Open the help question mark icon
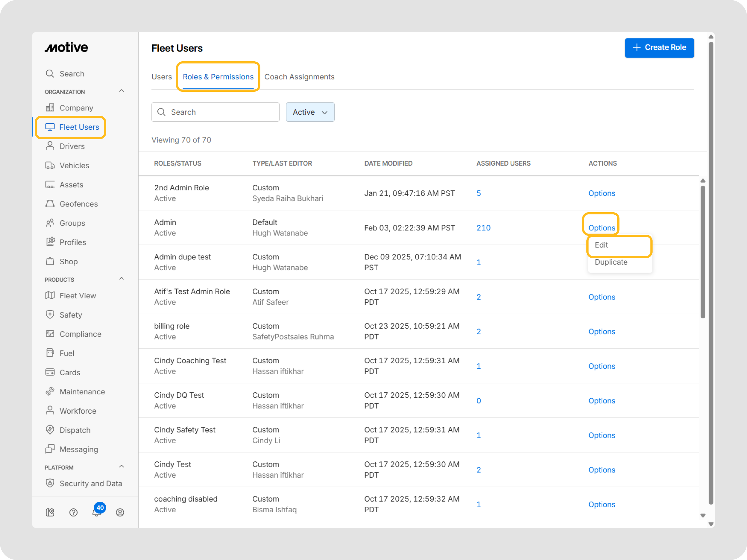The width and height of the screenshot is (747, 560). [73, 513]
